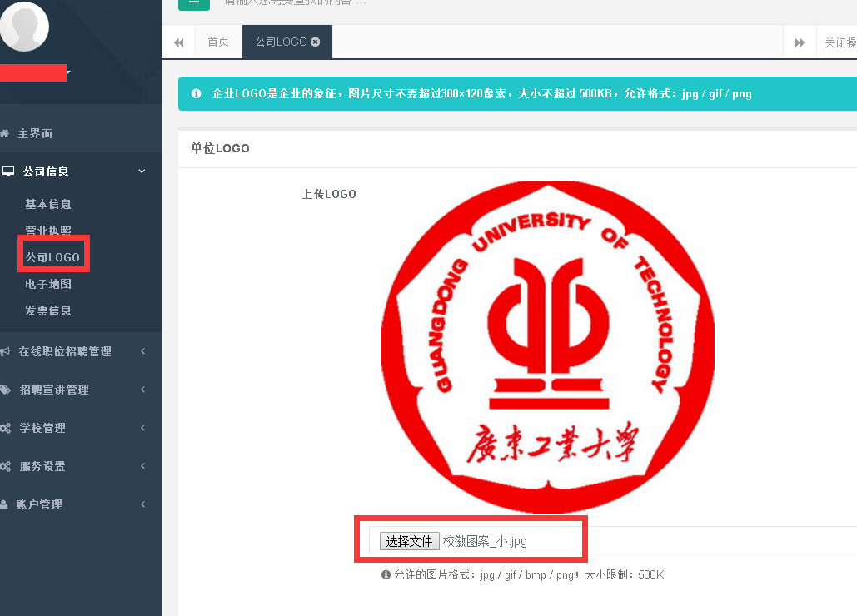The width and height of the screenshot is (857, 616).
Task: Open the username dropdown caret under avatar
Action: 69,73
